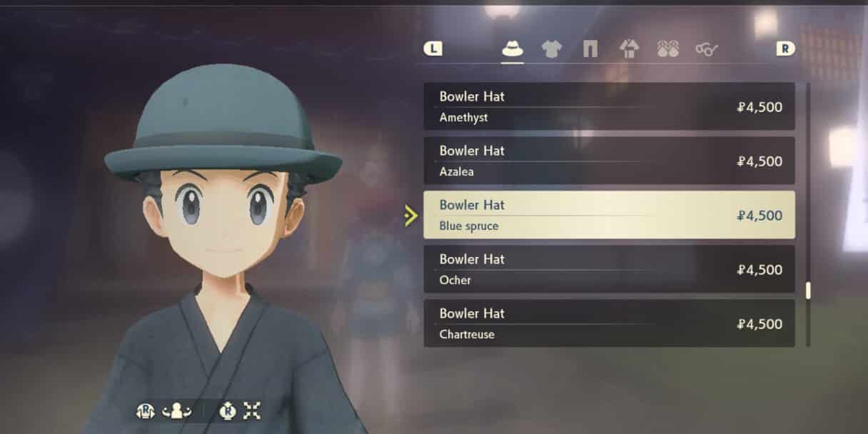Switch to the shirt category icon
Screen dimensions: 868x434
552,49
